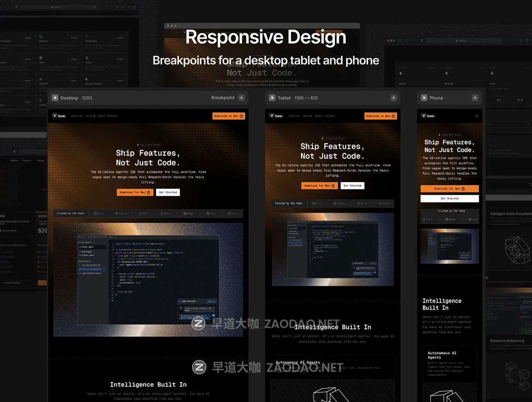Click Get Started in the Desktop hero

(x=168, y=192)
